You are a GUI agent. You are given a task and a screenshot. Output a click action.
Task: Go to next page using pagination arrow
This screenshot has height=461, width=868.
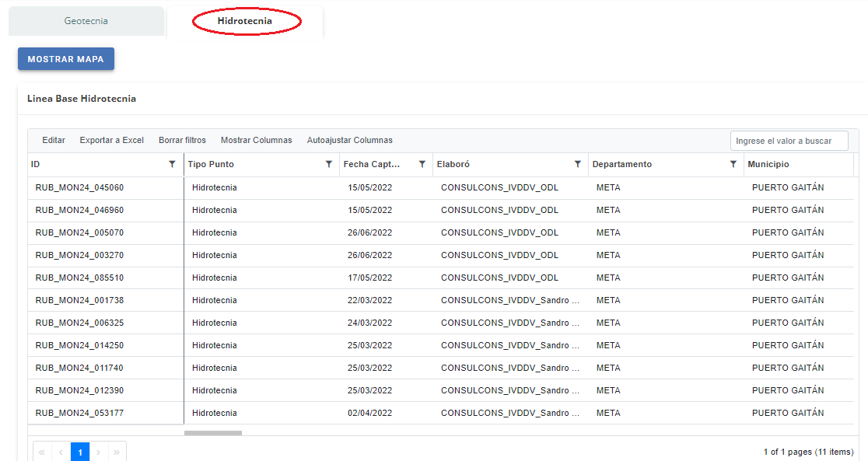click(x=98, y=452)
